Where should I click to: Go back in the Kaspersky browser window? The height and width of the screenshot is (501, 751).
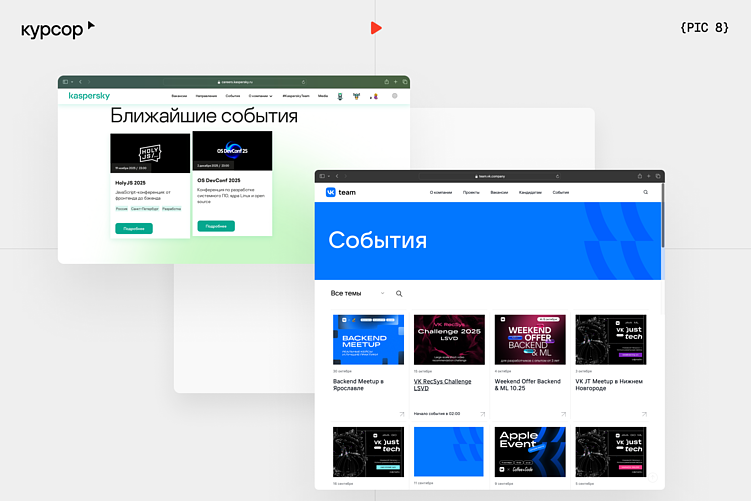[80, 82]
